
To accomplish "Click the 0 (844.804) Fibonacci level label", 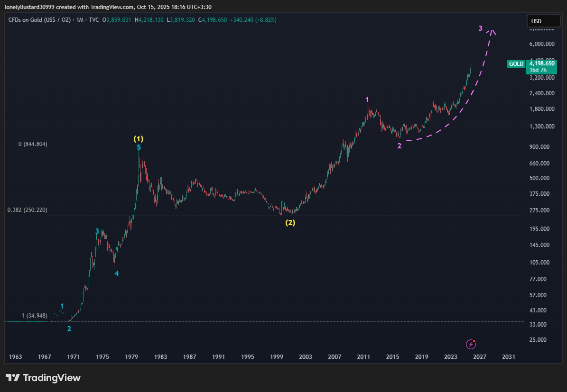I will point(27,144).
